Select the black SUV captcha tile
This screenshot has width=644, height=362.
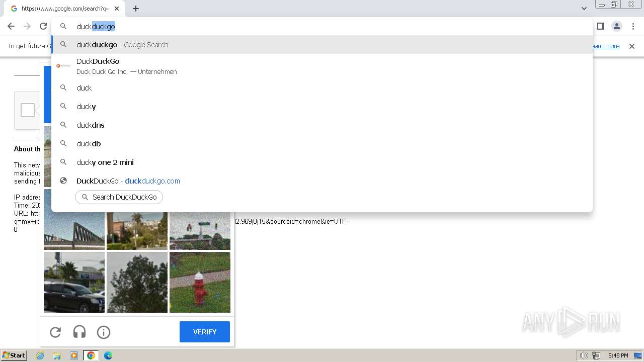(74, 282)
